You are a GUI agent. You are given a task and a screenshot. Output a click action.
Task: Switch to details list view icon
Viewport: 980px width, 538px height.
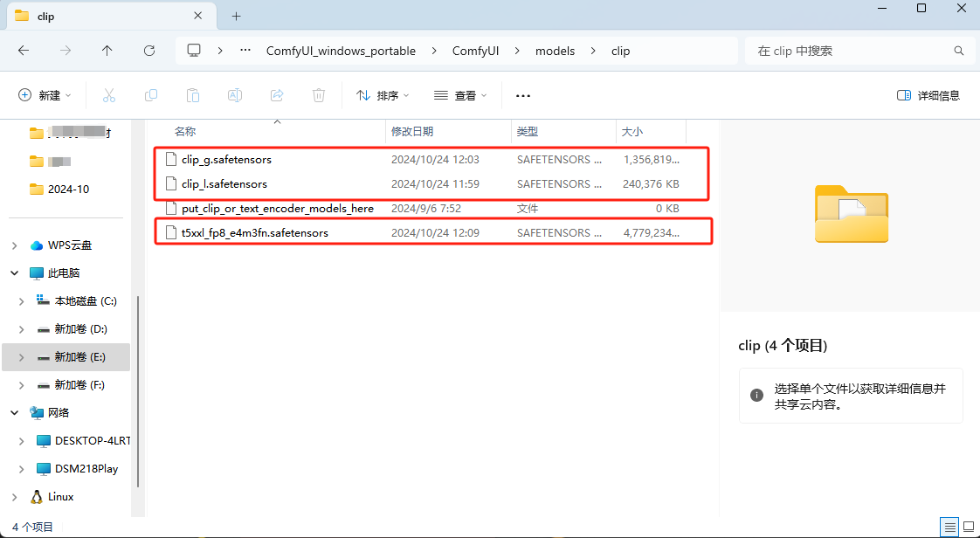coord(949,527)
